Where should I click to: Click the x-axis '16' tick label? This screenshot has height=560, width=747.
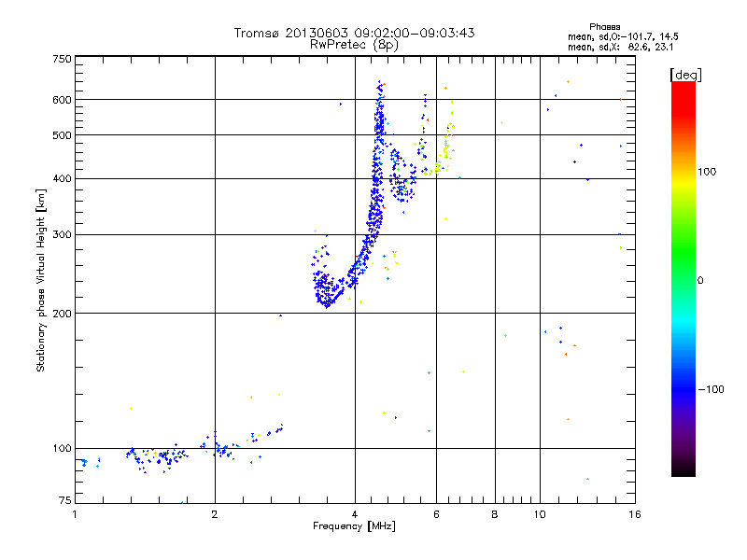point(635,514)
